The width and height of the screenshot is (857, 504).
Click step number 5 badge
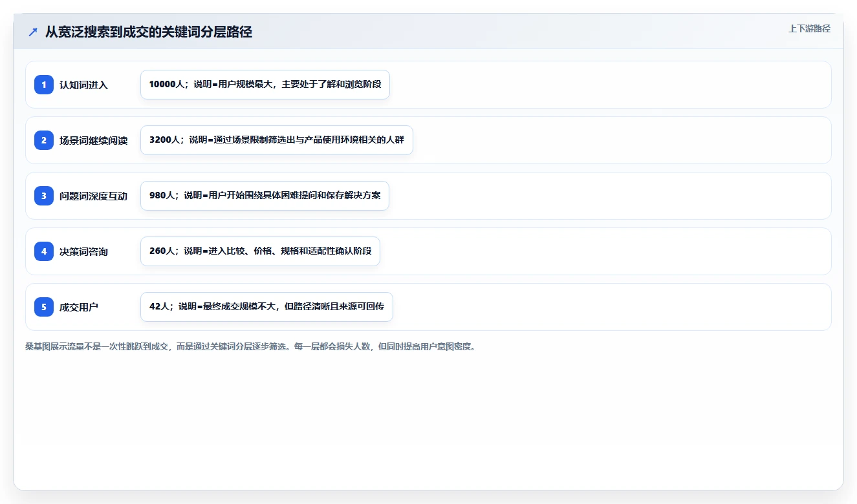(44, 307)
